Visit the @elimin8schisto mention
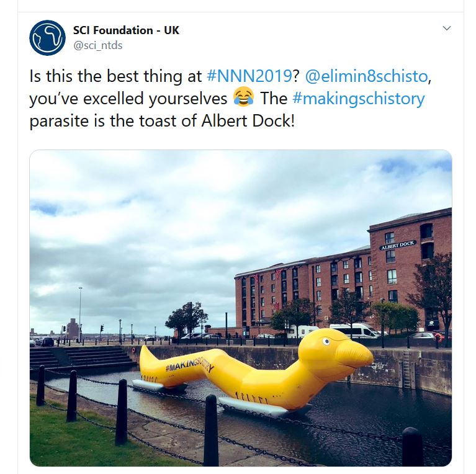Viewport: 476px width, 474px height. (366, 76)
